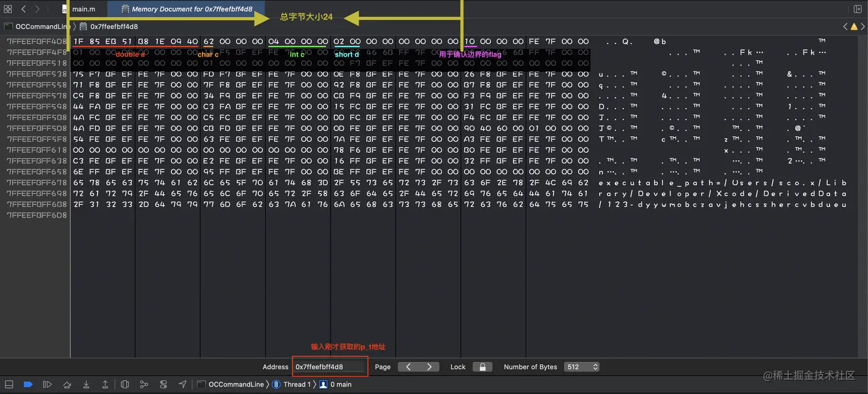Select memory row address 7FFEEFBFF638

point(37,161)
